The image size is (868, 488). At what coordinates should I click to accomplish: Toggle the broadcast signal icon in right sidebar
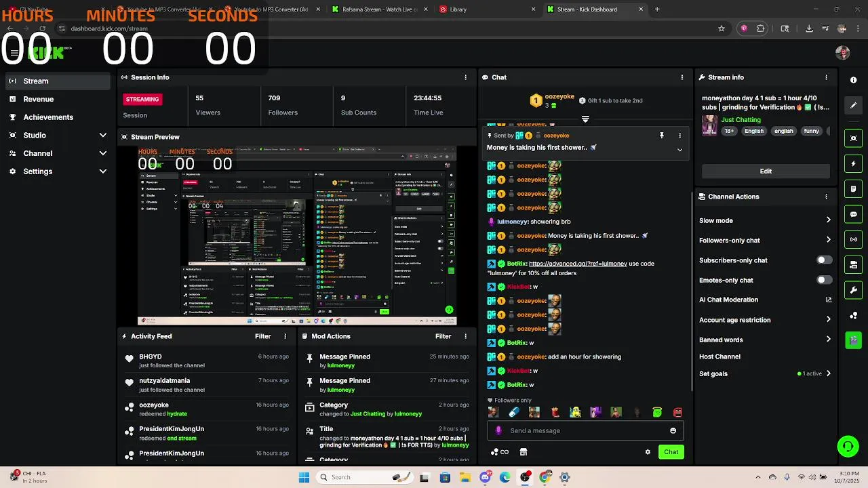coord(853,239)
